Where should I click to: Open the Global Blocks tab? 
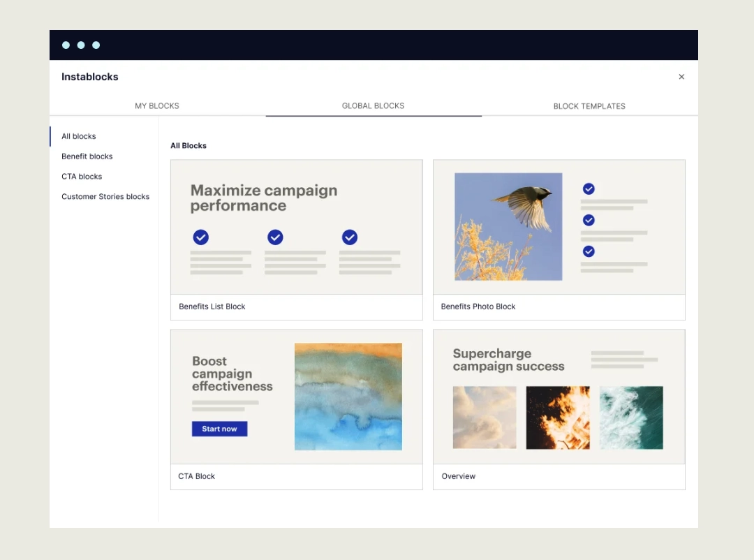(373, 105)
